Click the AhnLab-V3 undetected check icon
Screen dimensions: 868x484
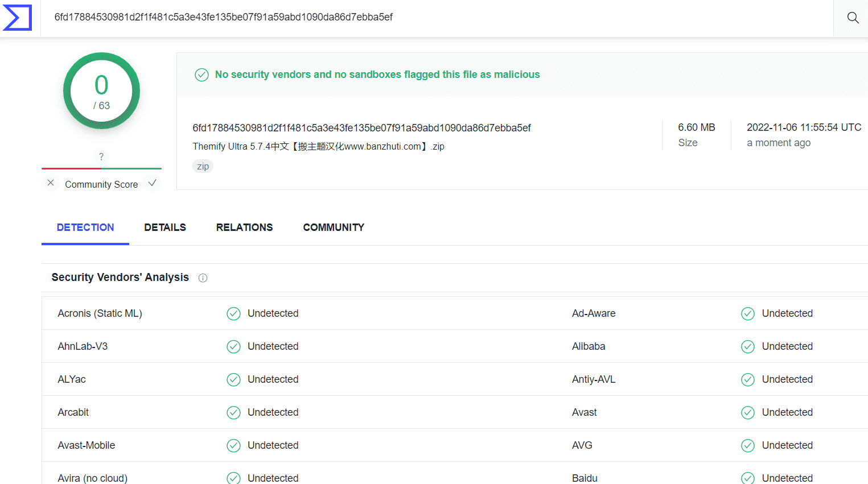(x=233, y=347)
